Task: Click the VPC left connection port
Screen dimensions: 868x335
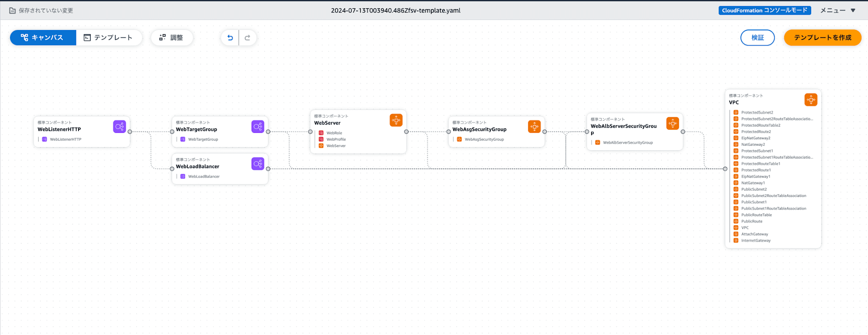Action: tap(725, 169)
